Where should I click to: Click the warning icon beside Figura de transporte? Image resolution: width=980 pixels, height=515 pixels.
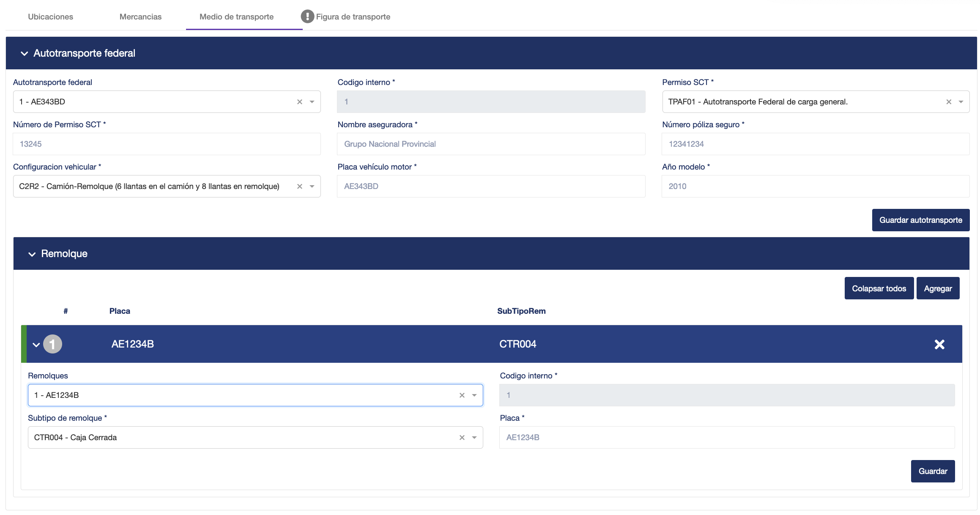click(307, 16)
